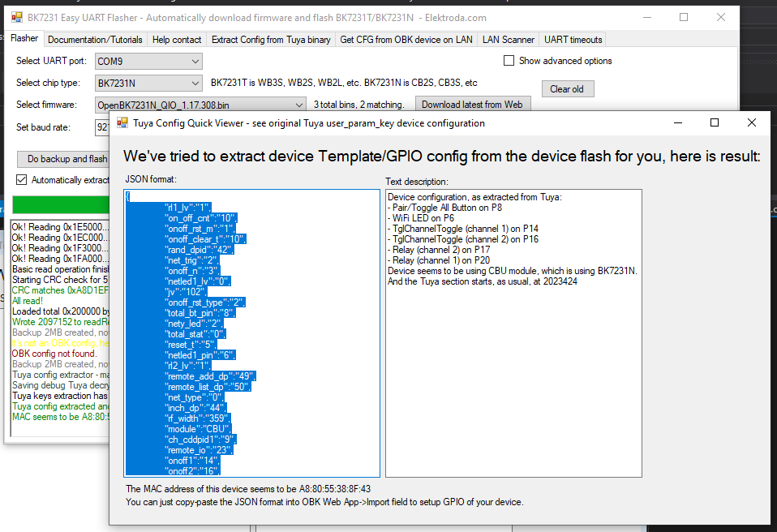Minimize the Tuya Config Quick Viewer window
777x532 pixels.
(678, 122)
